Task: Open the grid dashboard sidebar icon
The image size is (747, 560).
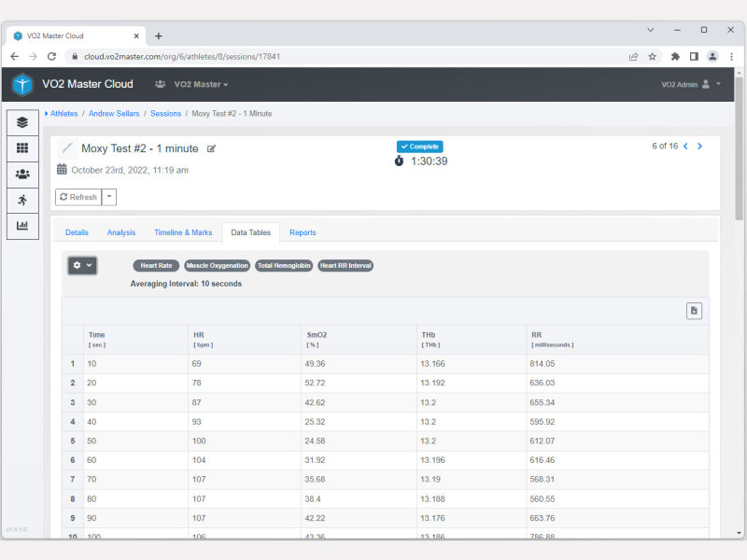Action: 22,148
